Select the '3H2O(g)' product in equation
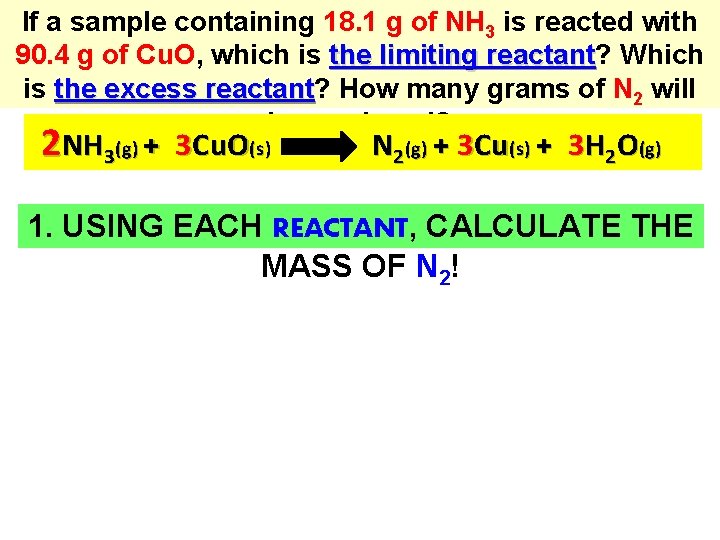This screenshot has height=540, width=720. (615, 148)
